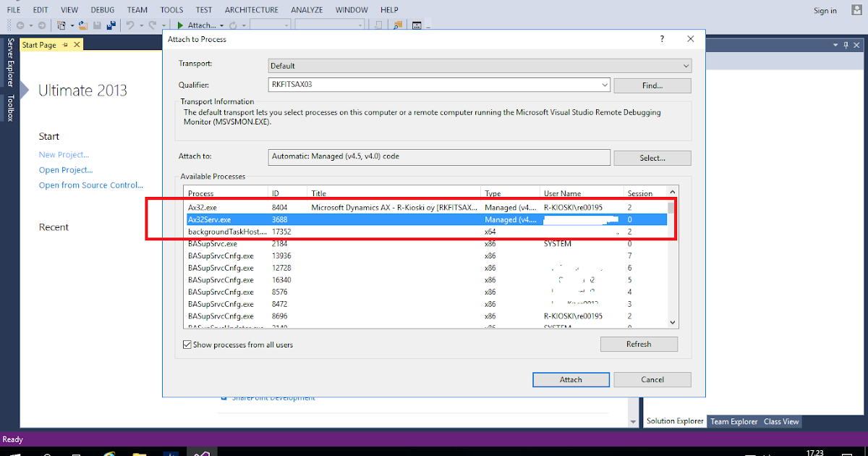Click the New Project toolbar icon
The image size is (868, 456).
click(61, 24)
